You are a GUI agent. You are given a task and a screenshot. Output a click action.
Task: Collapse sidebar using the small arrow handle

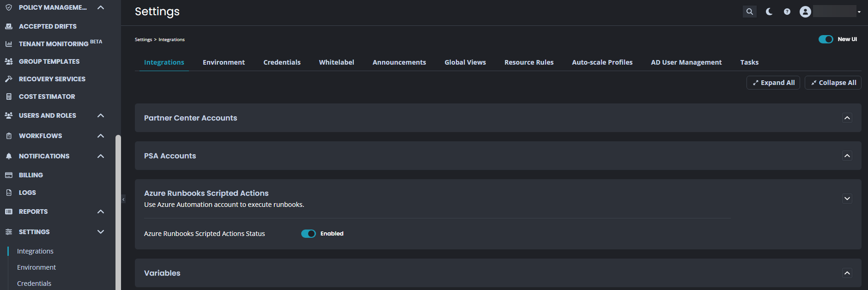click(x=123, y=199)
